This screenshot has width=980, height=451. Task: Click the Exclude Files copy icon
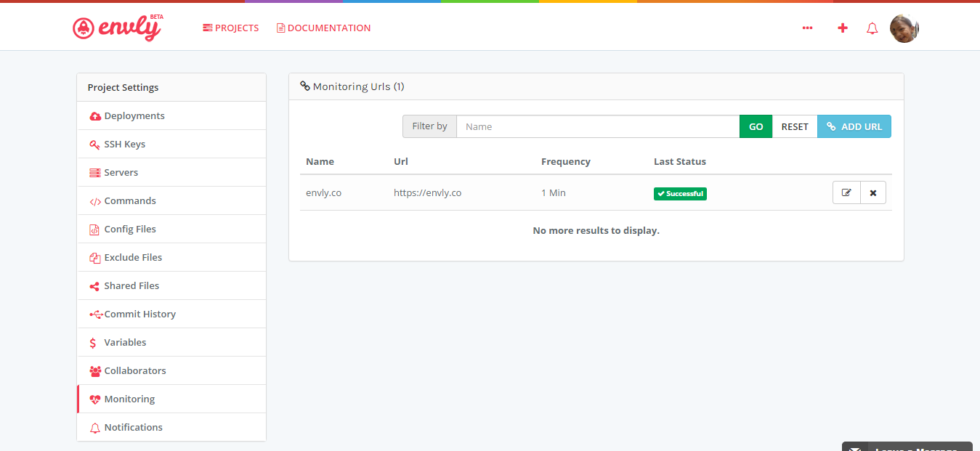click(94, 258)
